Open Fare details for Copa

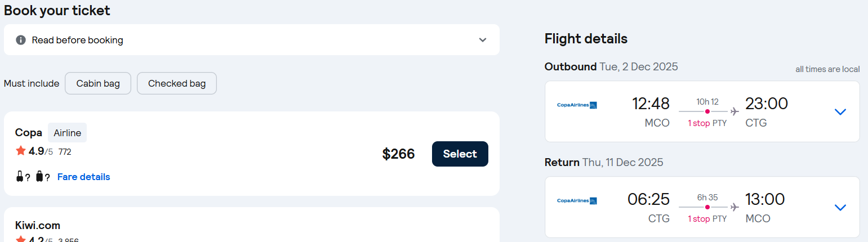(83, 177)
